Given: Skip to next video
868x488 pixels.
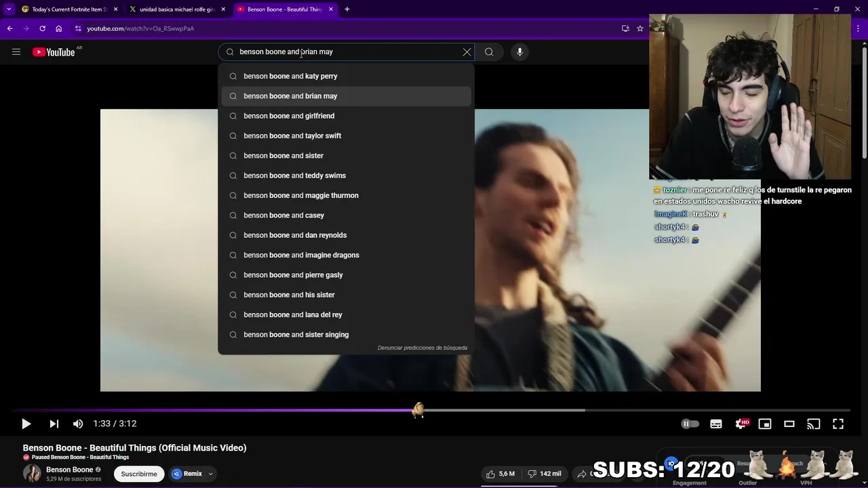Looking at the screenshot, I should pyautogui.click(x=54, y=424).
